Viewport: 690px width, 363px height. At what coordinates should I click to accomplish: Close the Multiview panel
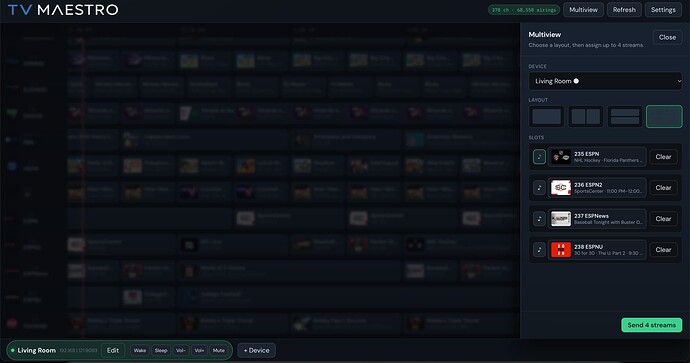[667, 37]
